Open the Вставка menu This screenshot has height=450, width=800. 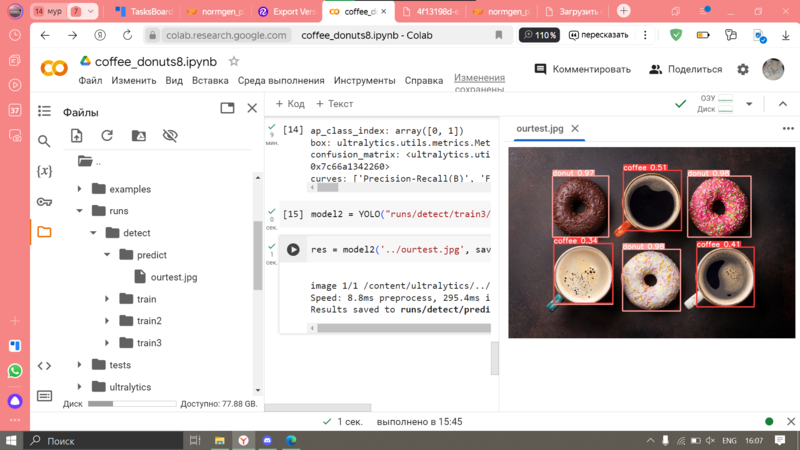coord(210,81)
